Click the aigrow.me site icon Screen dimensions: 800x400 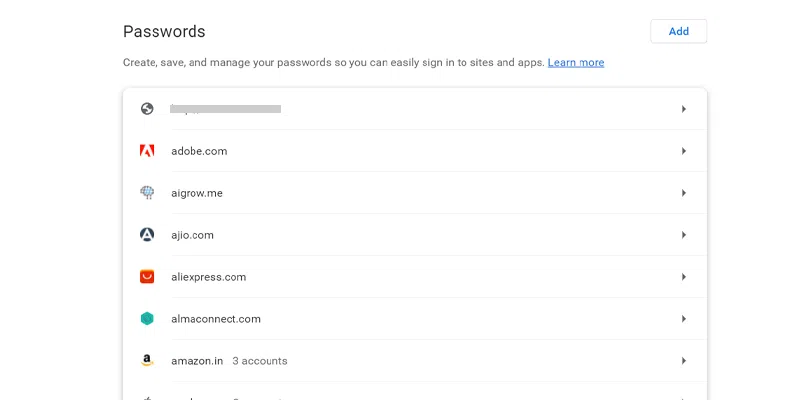click(147, 193)
